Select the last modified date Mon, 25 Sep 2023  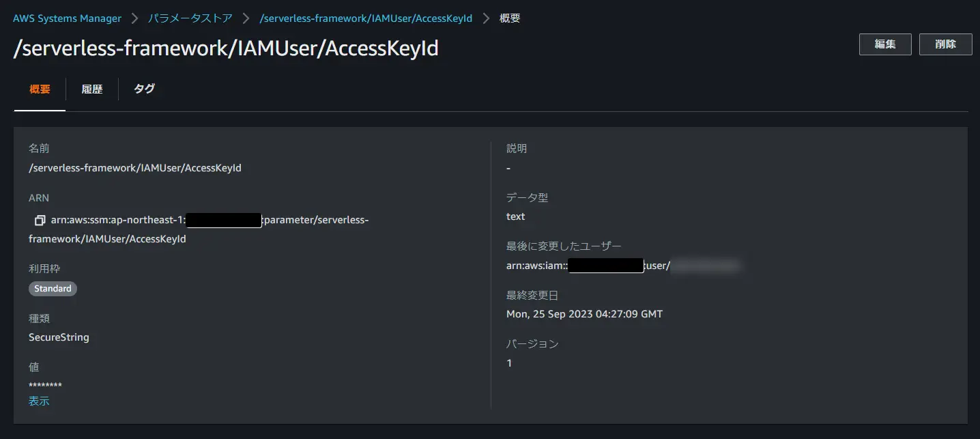pos(584,314)
